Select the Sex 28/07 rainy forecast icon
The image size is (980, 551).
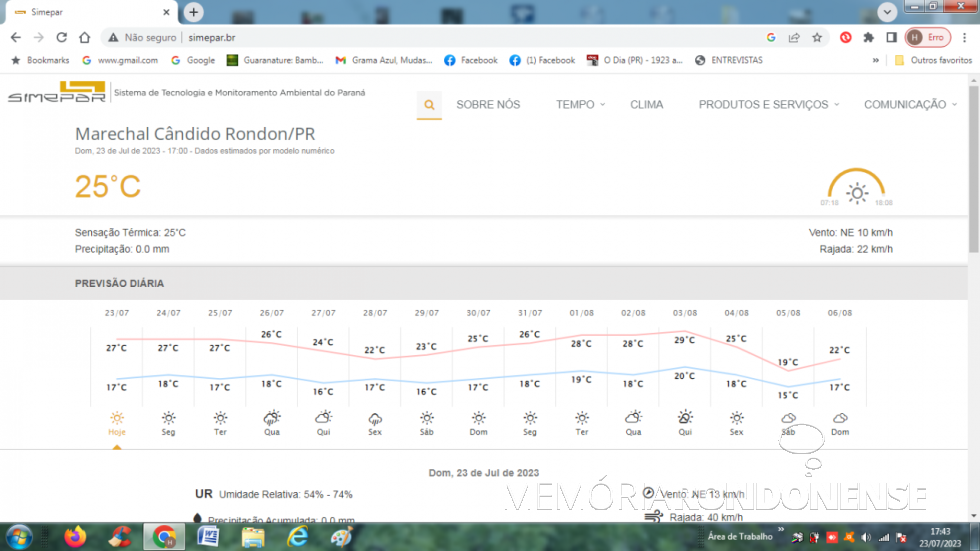[x=375, y=418]
